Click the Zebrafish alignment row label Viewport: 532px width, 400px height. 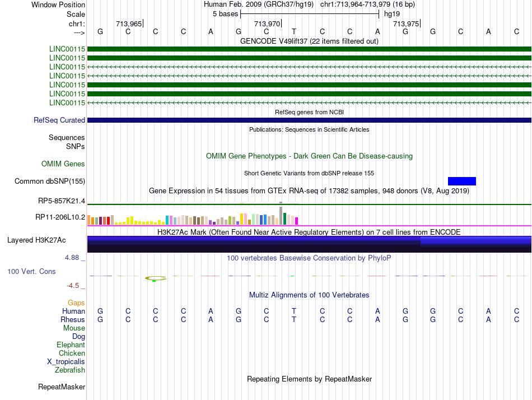[x=70, y=370]
